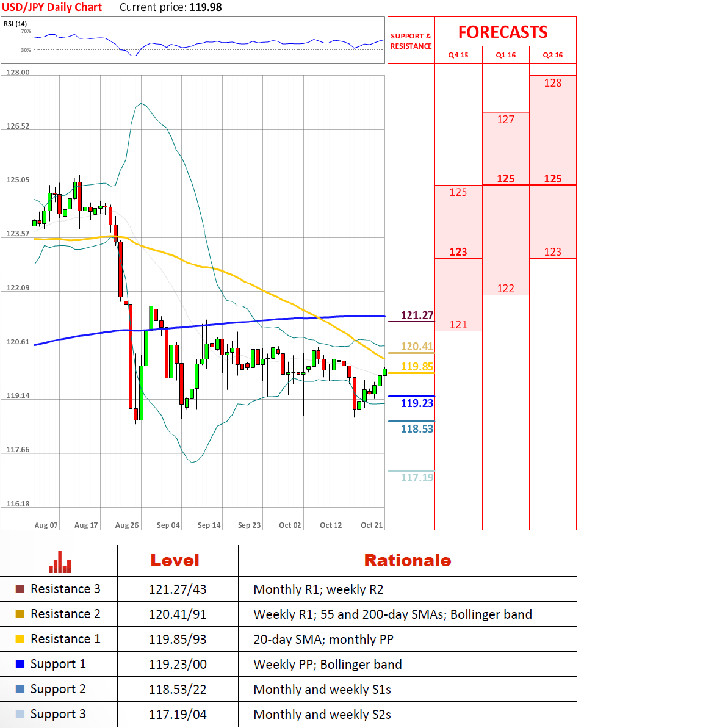Click the 'Resistance 1' row label
The image size is (703, 728).
click(65, 639)
